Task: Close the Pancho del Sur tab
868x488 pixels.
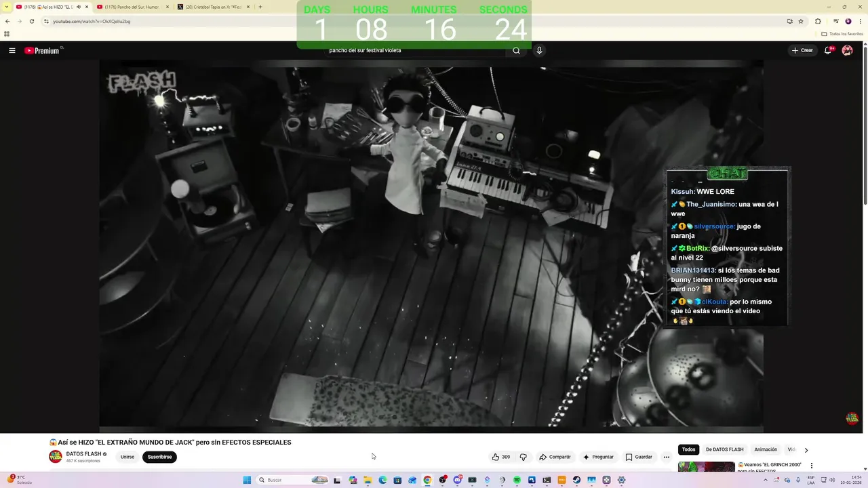Action: (167, 7)
